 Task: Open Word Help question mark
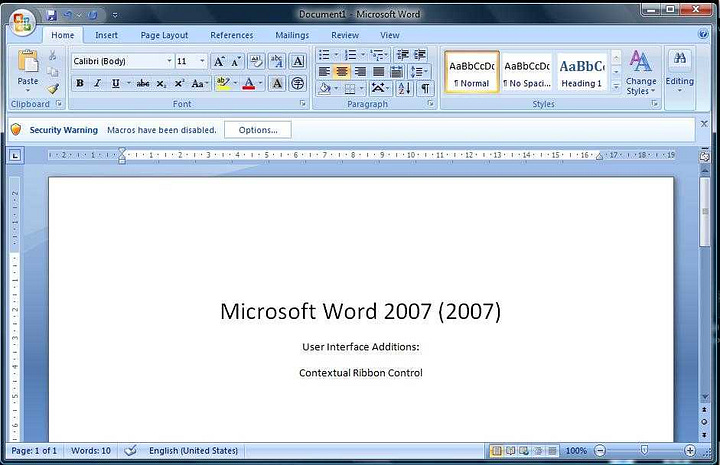click(x=703, y=34)
